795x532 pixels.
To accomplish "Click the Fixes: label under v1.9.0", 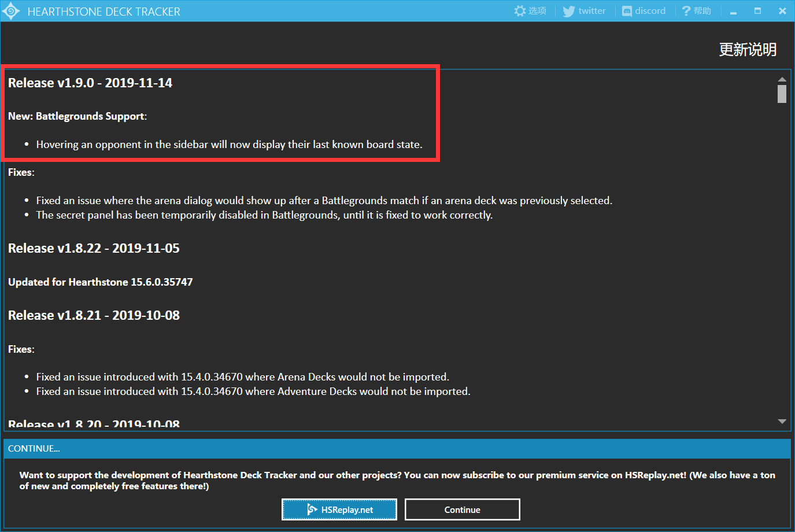I will click(x=21, y=172).
